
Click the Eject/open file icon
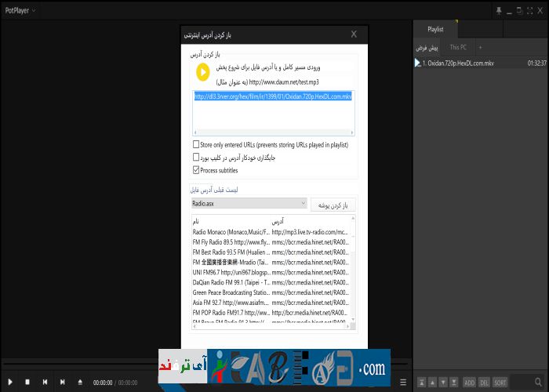pyautogui.click(x=79, y=382)
